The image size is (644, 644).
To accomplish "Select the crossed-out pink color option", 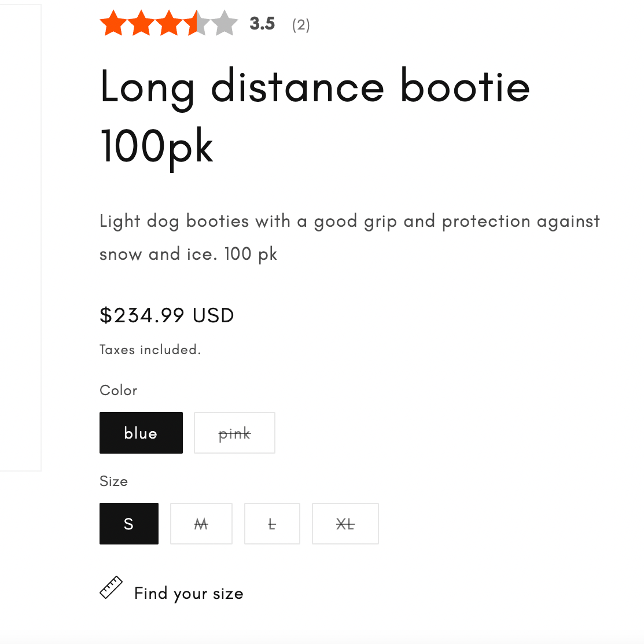I will pos(234,433).
